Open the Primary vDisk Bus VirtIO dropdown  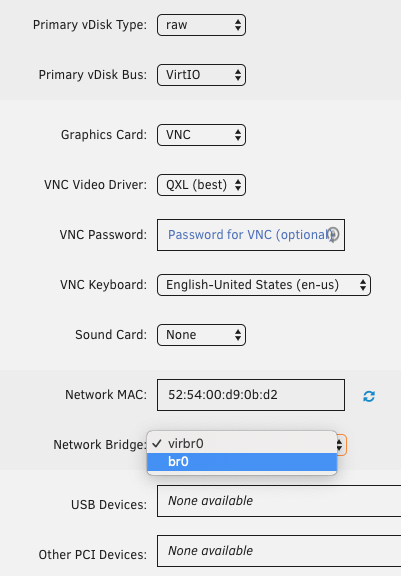(x=201, y=75)
